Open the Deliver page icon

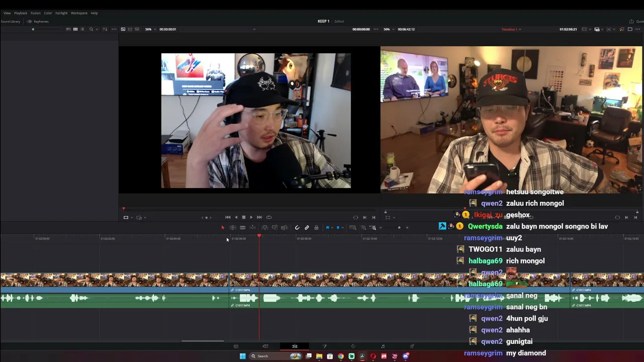coord(412,346)
